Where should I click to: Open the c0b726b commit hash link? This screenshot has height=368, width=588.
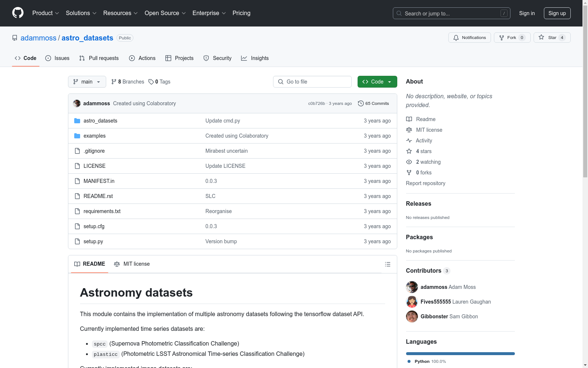(x=317, y=103)
